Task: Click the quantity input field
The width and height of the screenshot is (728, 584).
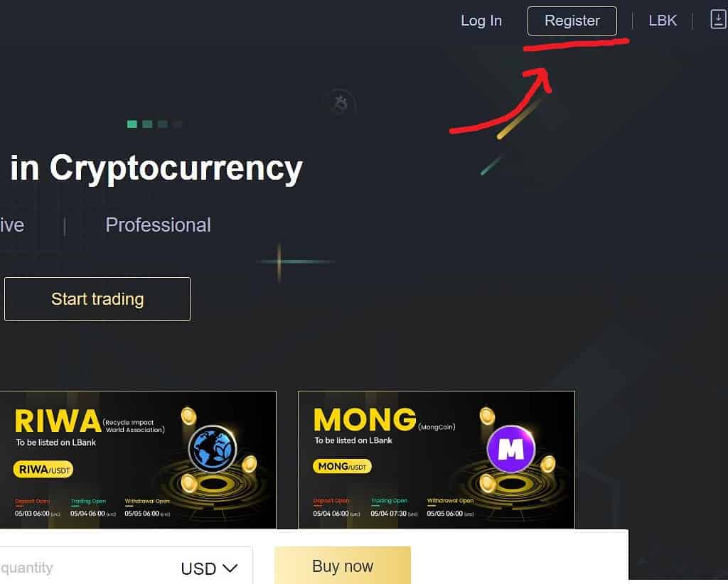Action: [x=88, y=568]
